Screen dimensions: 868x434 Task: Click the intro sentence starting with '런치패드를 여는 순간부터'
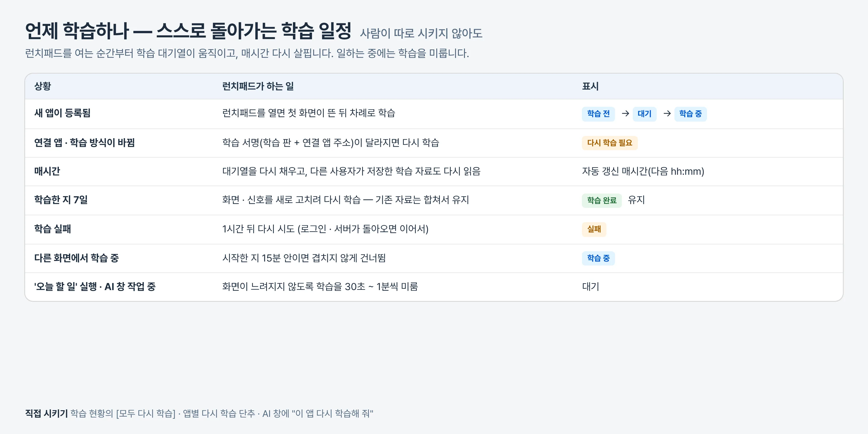coord(247,53)
